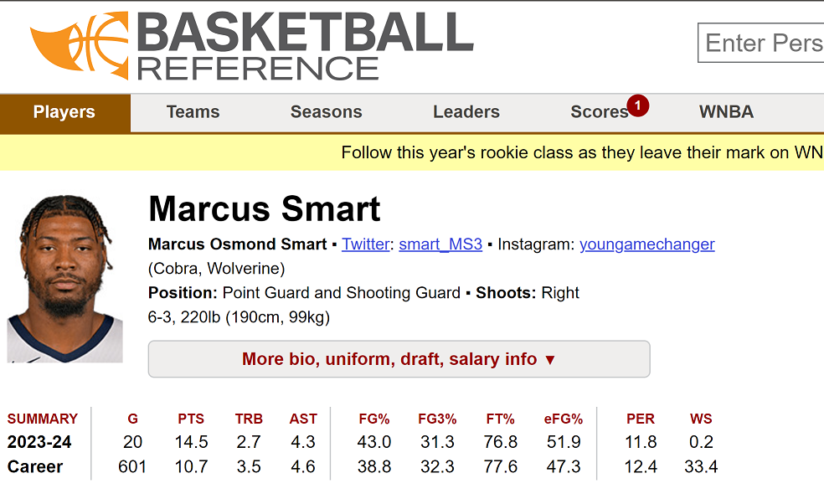Click the player search input field
Screen dimensions: 824x504
point(761,43)
